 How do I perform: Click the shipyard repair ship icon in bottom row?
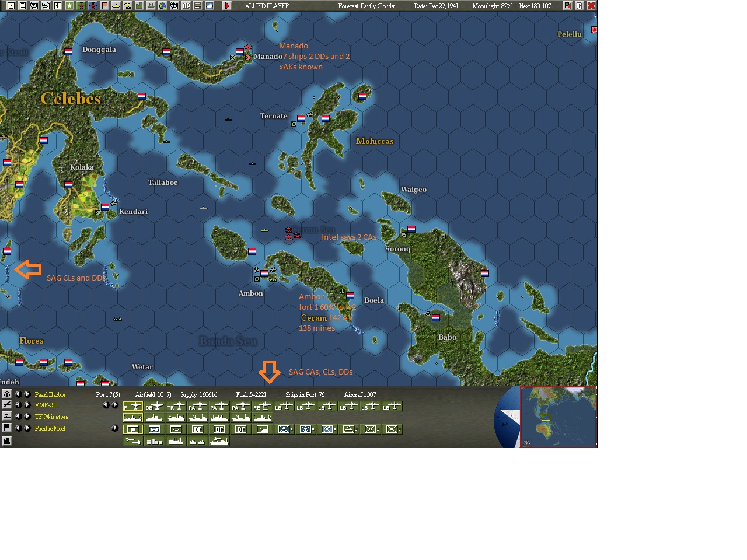point(219,441)
